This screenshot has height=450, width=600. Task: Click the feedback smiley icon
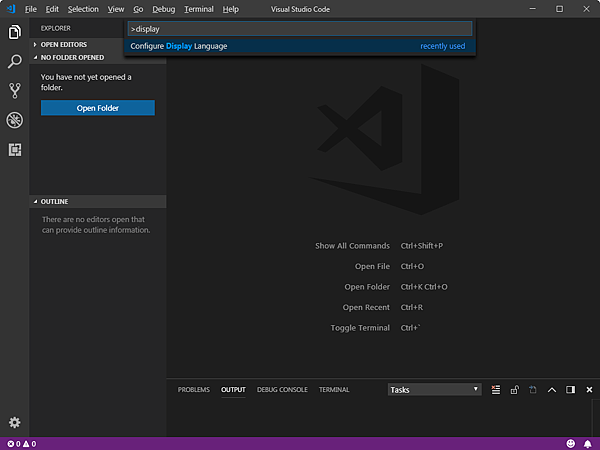click(x=571, y=443)
